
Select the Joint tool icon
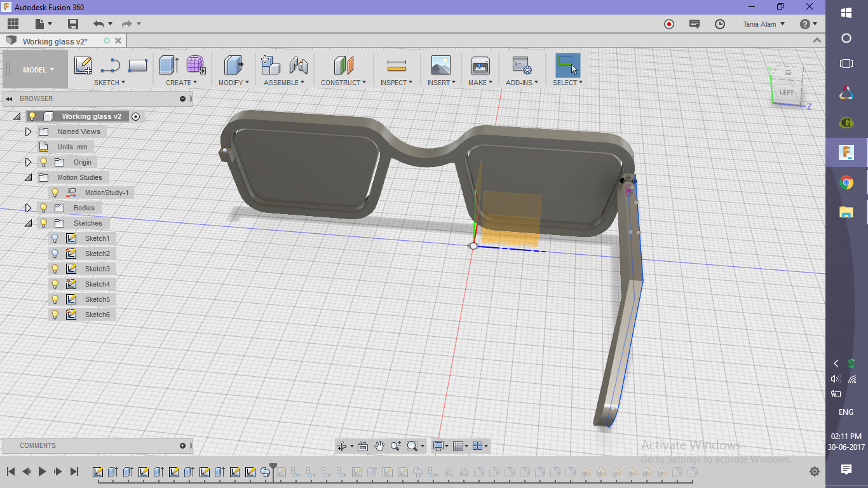tap(298, 65)
